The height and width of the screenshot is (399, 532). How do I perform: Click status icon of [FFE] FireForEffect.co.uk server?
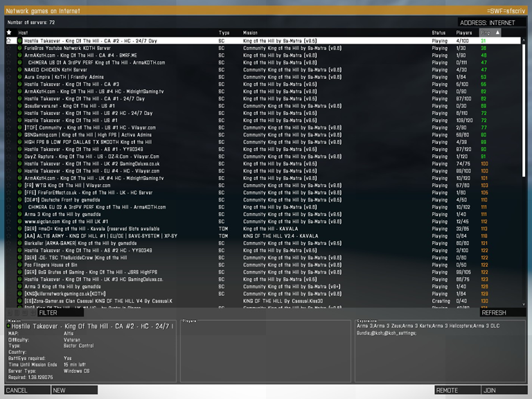click(x=19, y=193)
